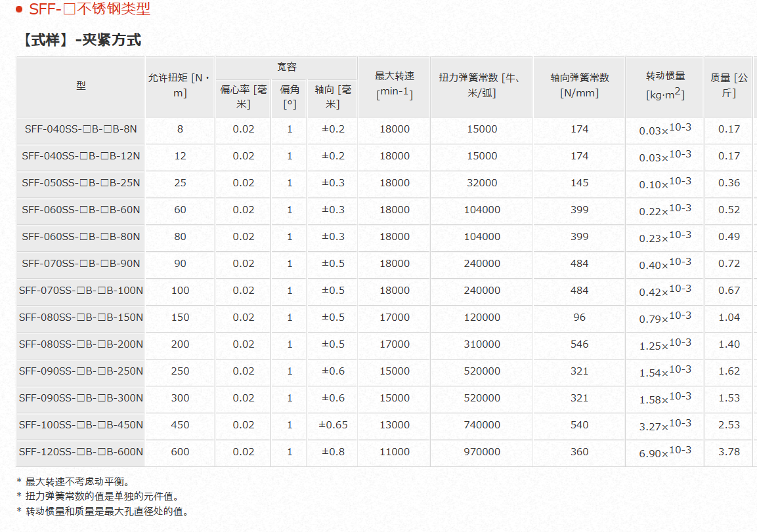The width and height of the screenshot is (757, 532).
Task: Select model cell SFF-080SS-□B-□B-200N
Action: coord(81,344)
